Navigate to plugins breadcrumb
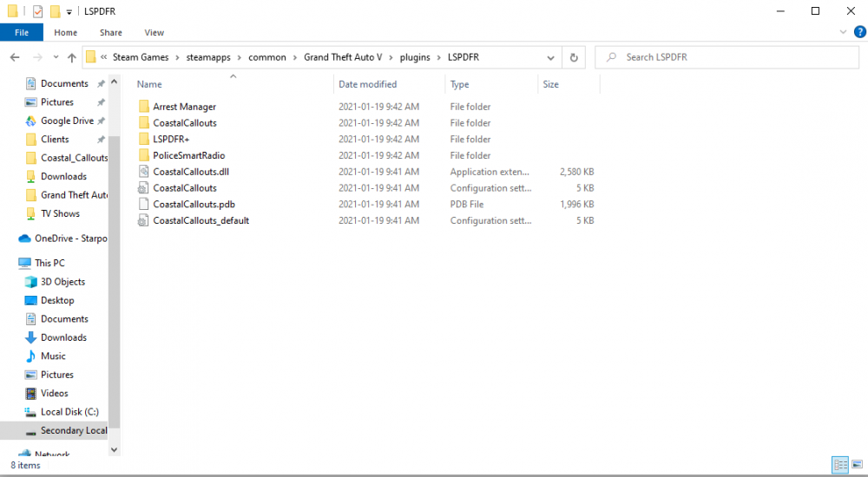Image resolution: width=868 pixels, height=477 pixels. pos(415,57)
